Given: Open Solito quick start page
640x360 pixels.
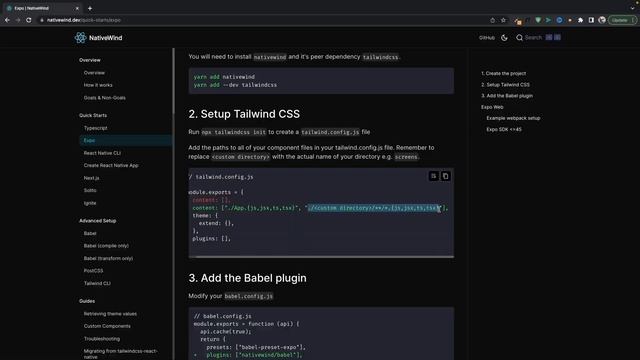Looking at the screenshot, I should (90, 190).
